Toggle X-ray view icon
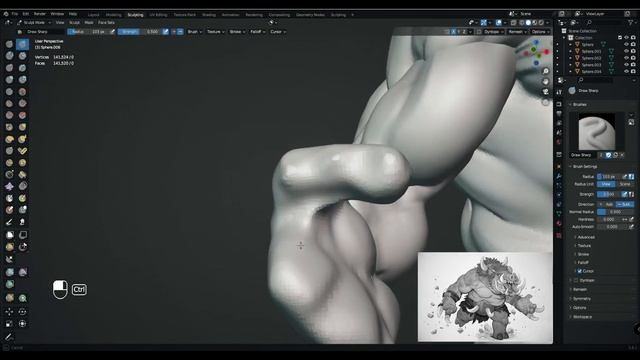640x360 pixels. coord(513,23)
